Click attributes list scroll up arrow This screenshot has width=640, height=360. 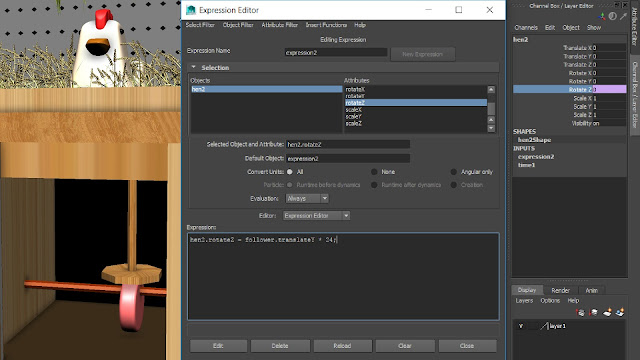491,89
